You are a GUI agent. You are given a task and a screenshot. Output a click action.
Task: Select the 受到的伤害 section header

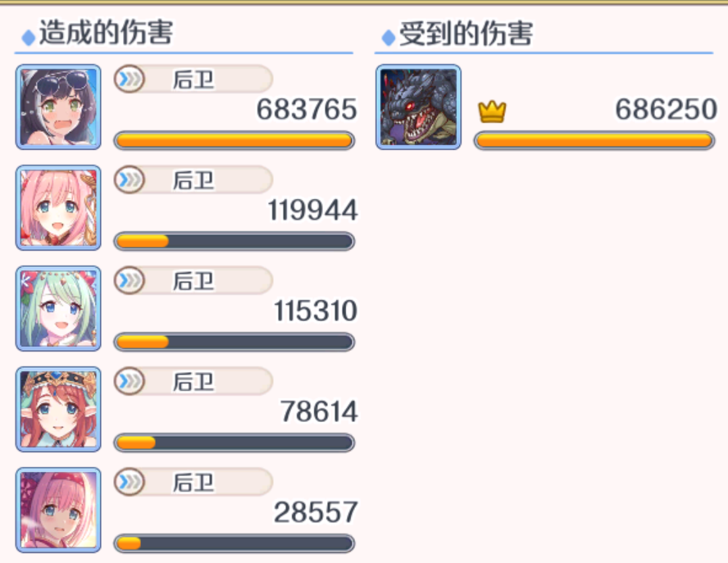[x=466, y=34]
